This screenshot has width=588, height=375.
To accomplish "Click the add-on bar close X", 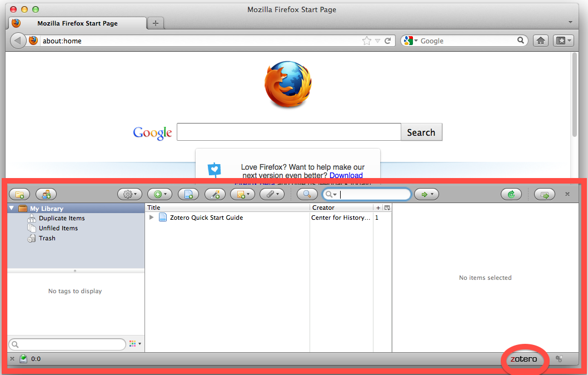I will [x=12, y=359].
